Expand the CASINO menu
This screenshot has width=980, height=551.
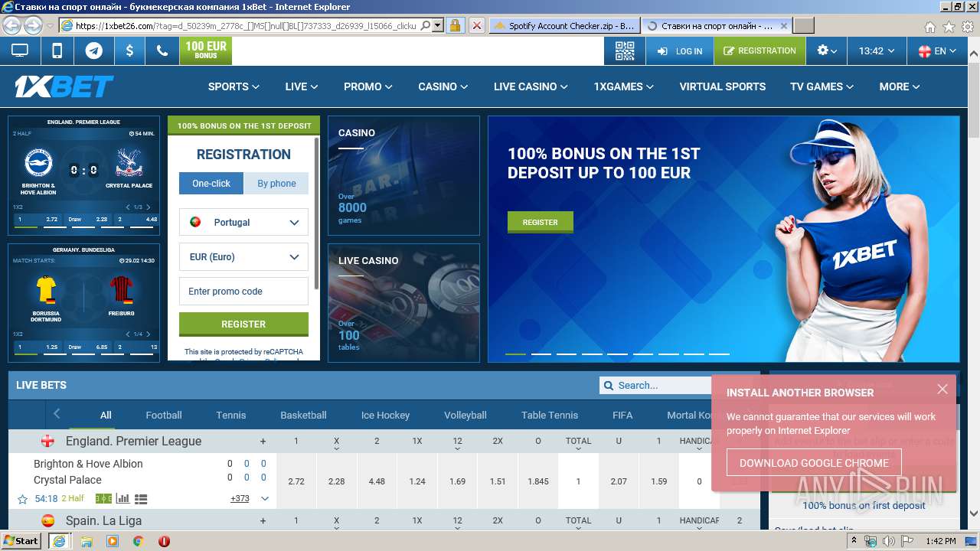coord(443,86)
